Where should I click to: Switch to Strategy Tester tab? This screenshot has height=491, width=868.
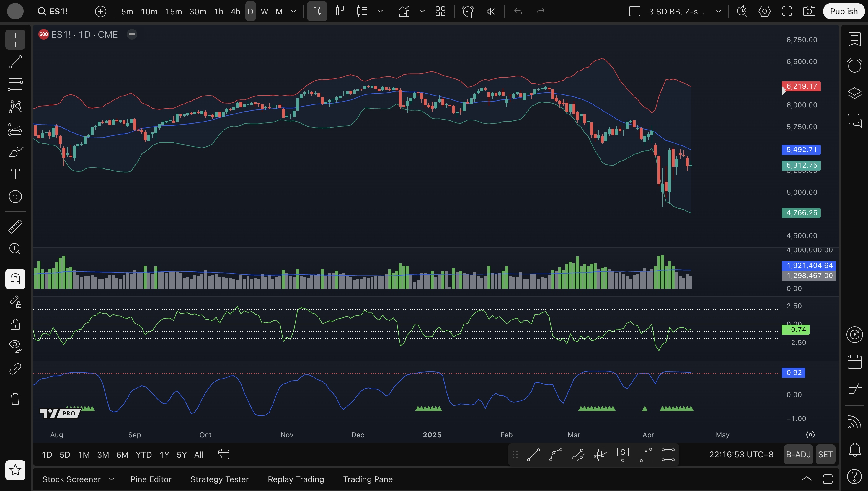coord(219,479)
